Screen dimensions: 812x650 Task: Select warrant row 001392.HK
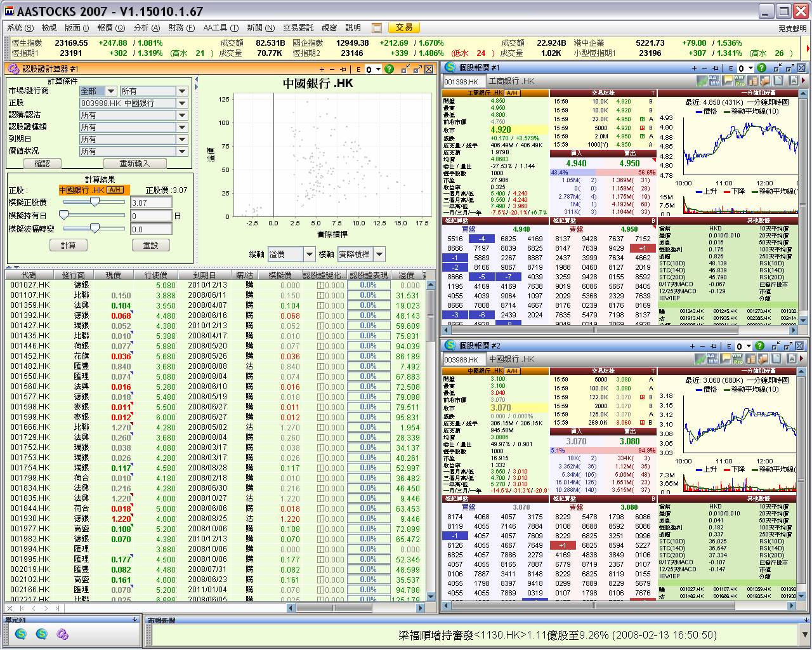[214, 315]
